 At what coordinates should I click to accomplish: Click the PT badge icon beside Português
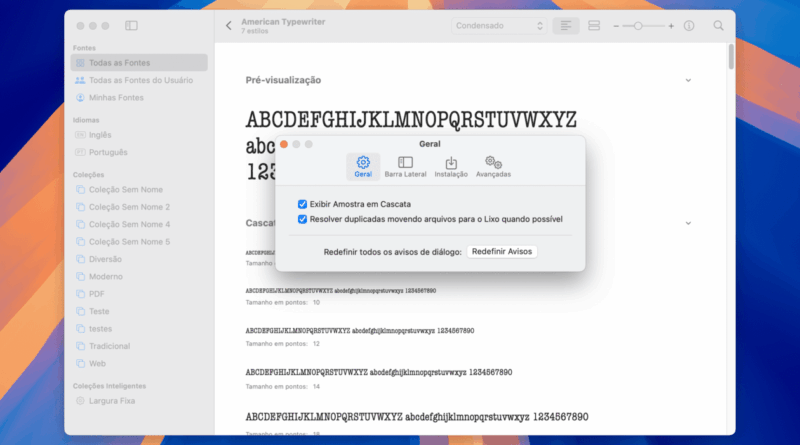tap(80, 152)
